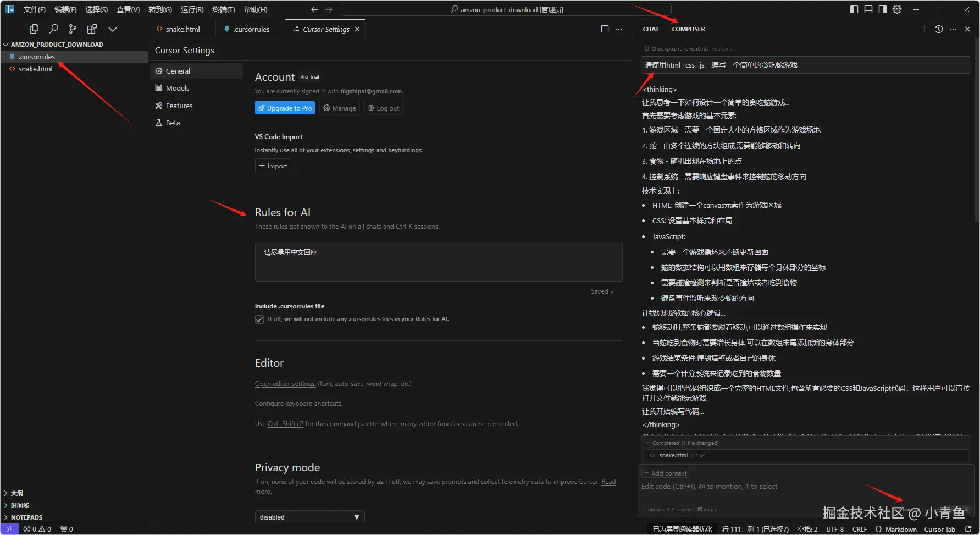The image size is (980, 535).
Task: Open the 文件(F) menu
Action: coord(34,9)
